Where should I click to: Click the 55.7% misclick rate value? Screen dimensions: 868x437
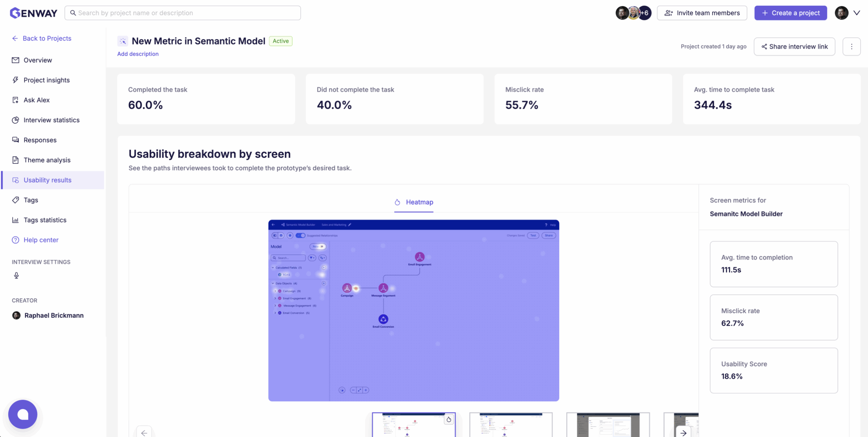(522, 105)
